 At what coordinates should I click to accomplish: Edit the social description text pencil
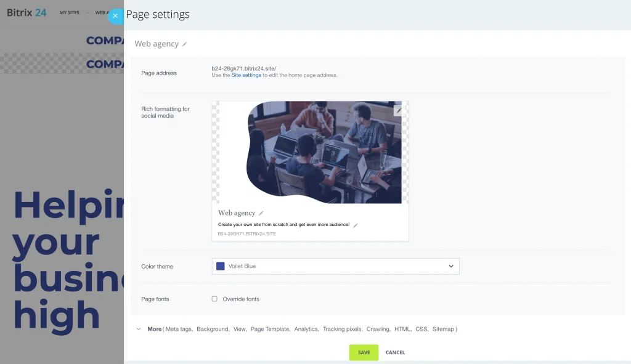click(x=356, y=225)
